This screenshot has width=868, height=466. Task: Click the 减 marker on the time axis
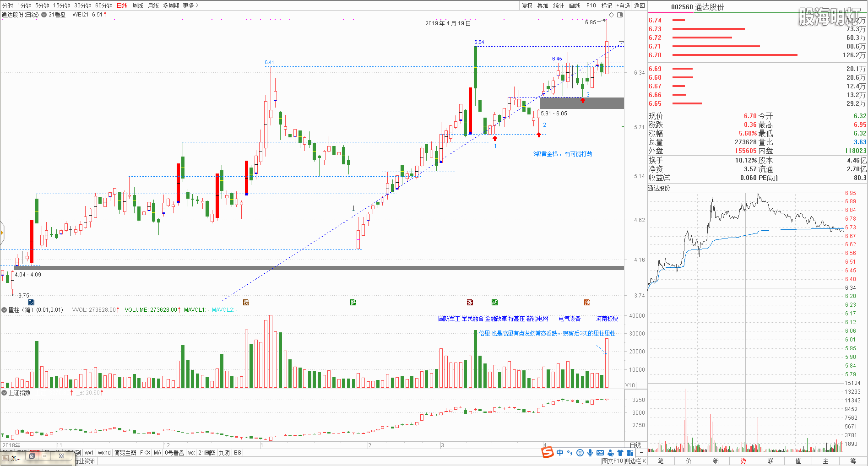(x=494, y=302)
